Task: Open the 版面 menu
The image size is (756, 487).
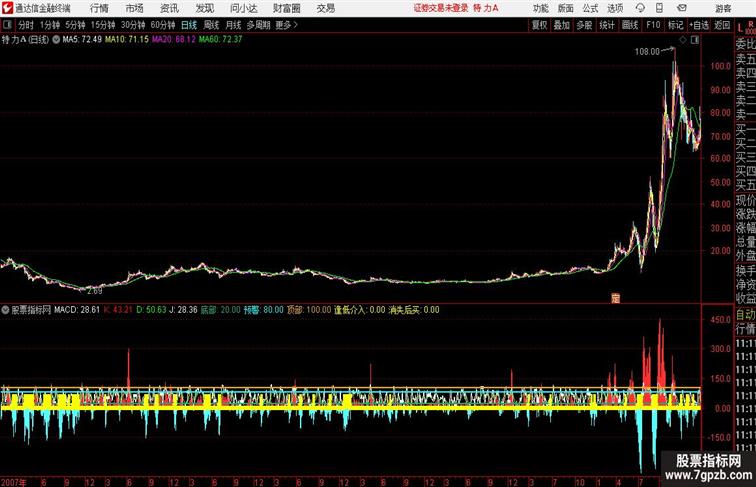Action: pyautogui.click(x=566, y=8)
